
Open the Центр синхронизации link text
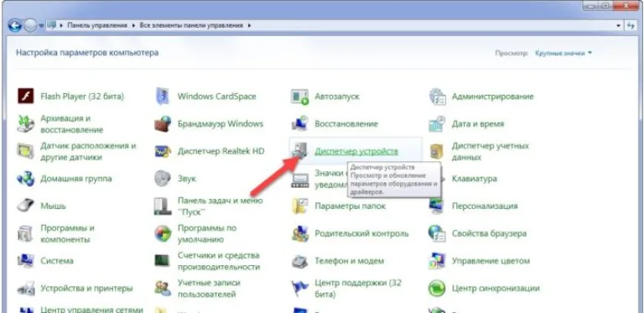[x=496, y=289]
